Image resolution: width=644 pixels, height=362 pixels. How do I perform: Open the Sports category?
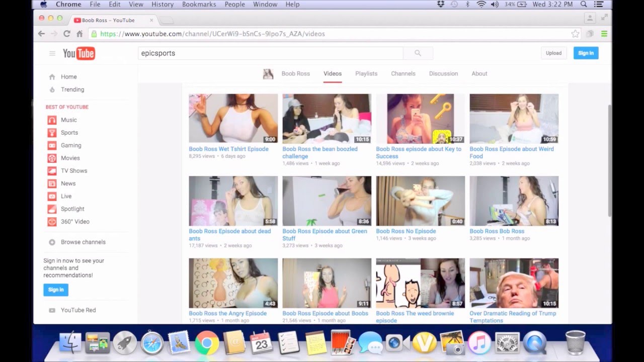[69, 133]
